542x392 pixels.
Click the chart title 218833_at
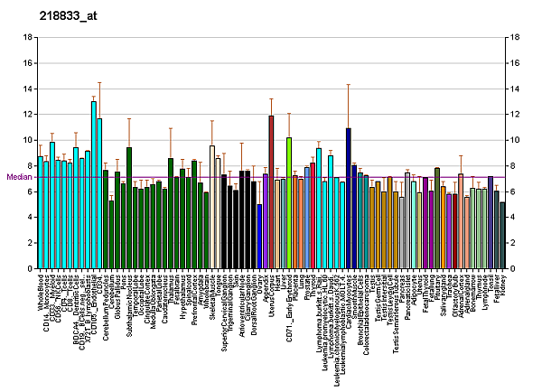(68, 16)
